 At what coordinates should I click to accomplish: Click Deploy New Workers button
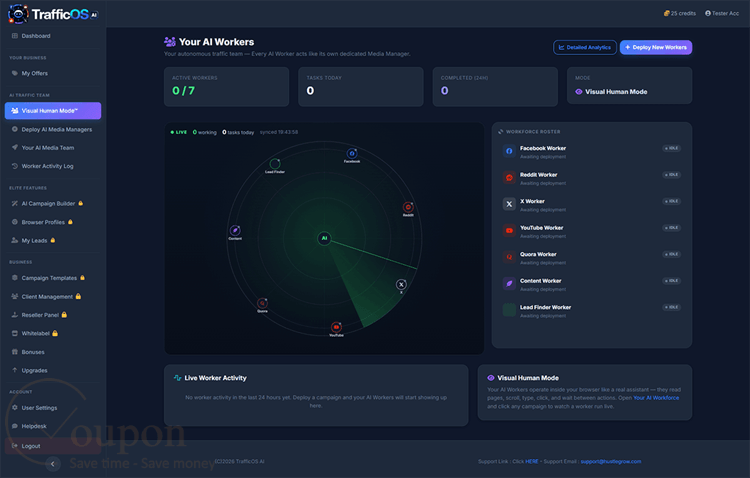click(x=656, y=47)
